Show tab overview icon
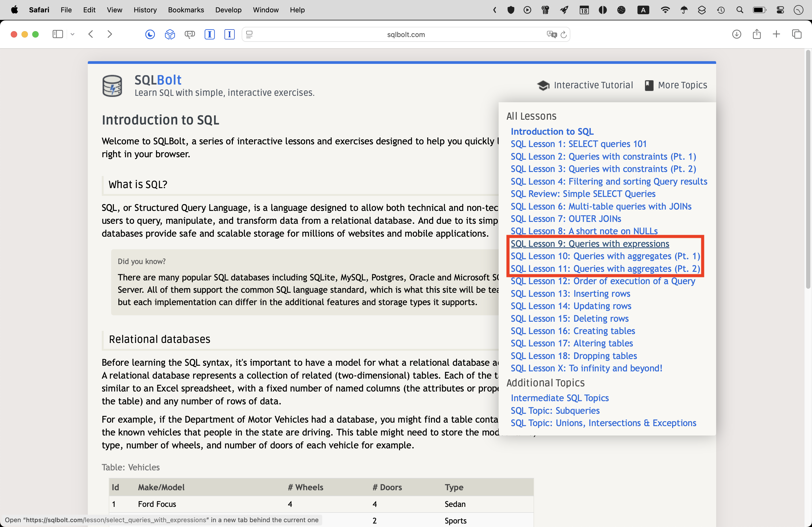The image size is (812, 527). point(797,34)
